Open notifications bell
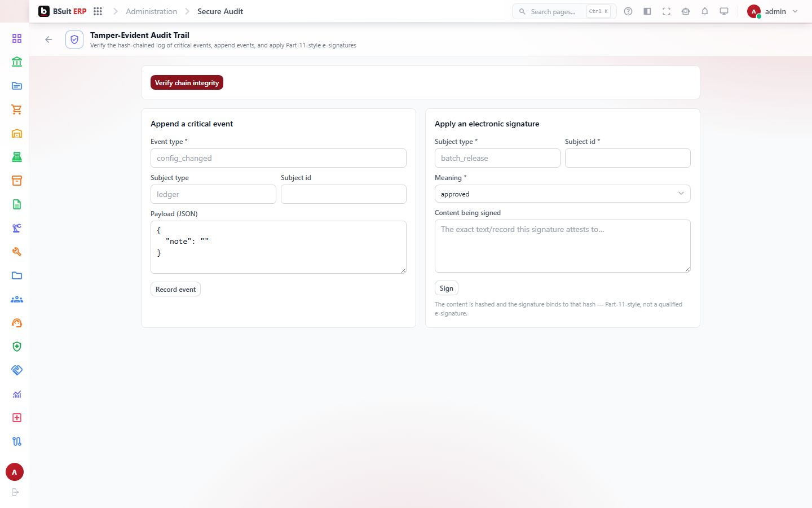 (705, 11)
